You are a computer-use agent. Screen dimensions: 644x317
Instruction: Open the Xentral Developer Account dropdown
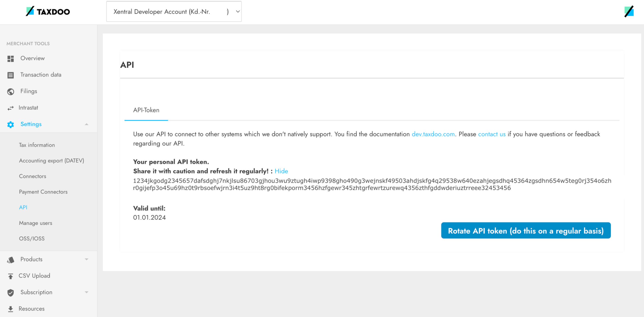(174, 12)
